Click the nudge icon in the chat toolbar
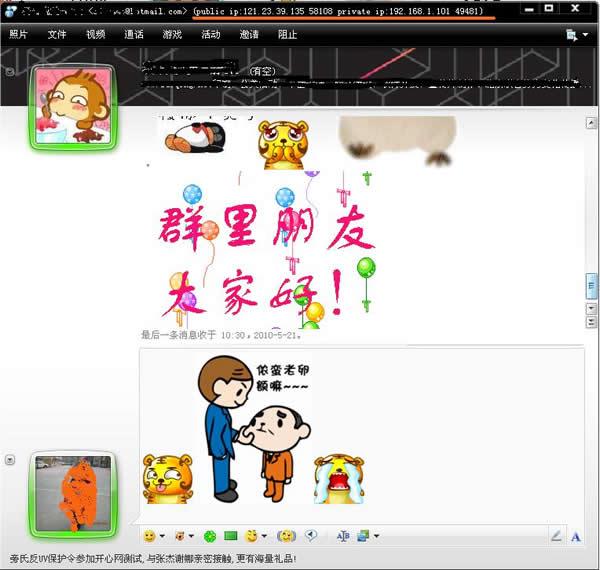Screen dimensions: 600x570 286,536
